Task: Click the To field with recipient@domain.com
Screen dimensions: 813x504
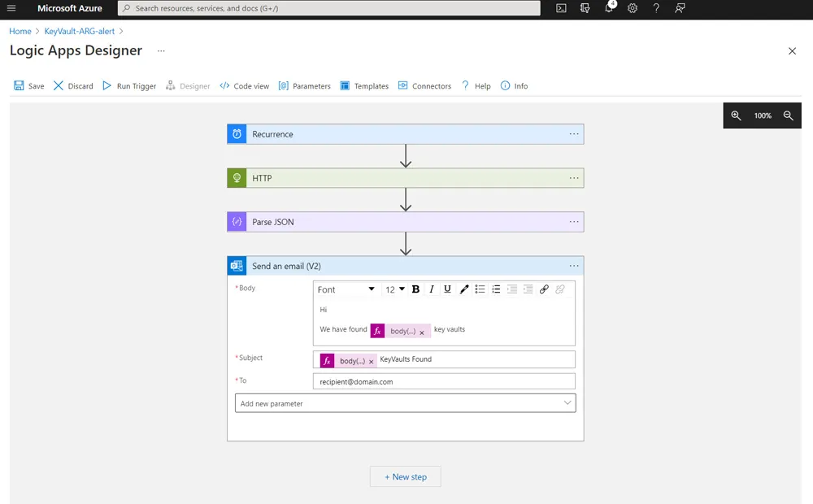Action: coord(444,381)
